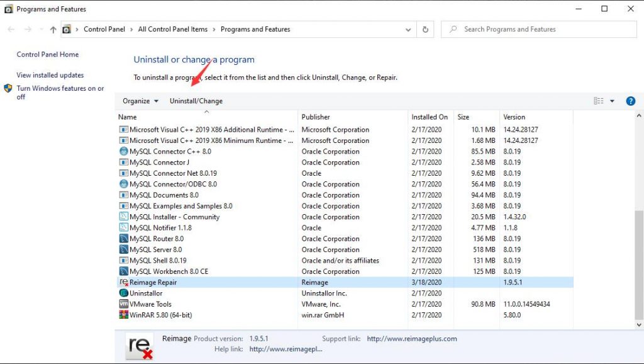This screenshot has width=644, height=364.
Task: Open the help question mark icon
Action: 630,101
